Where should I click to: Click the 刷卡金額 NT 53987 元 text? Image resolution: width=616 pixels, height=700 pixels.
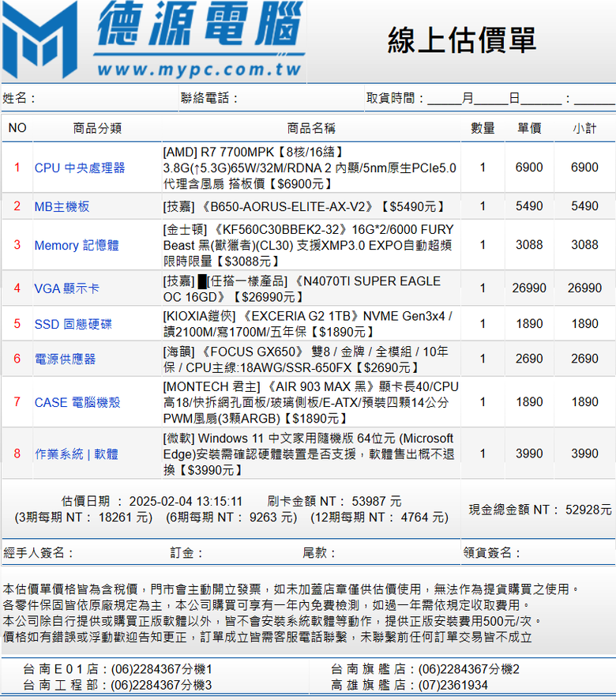click(334, 501)
